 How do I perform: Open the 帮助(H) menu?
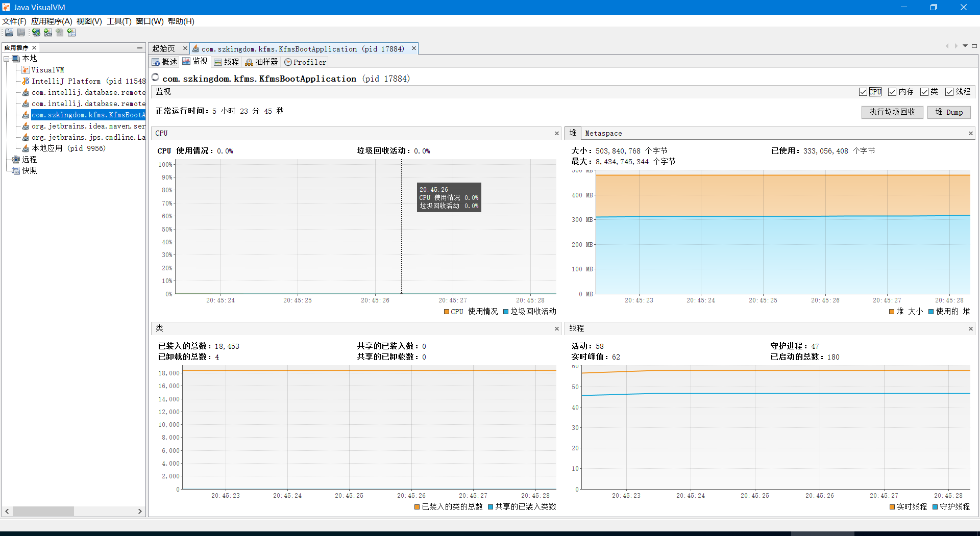[181, 21]
